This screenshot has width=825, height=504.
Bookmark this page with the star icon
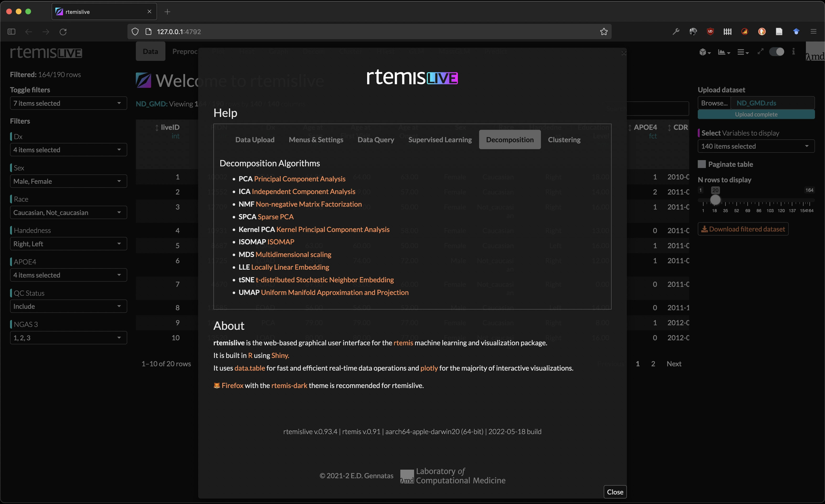pyautogui.click(x=604, y=31)
